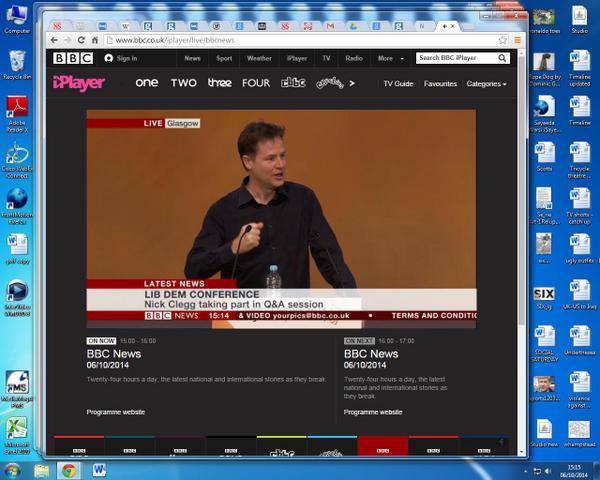Click the browser back arrow
This screenshot has height=480, width=600.
(54, 40)
